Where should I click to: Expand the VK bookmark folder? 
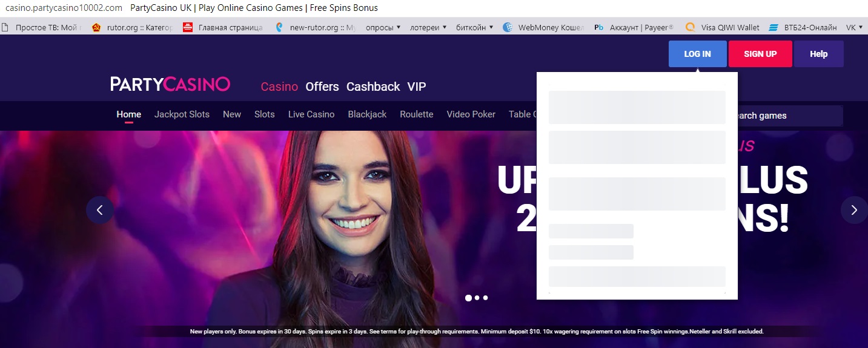854,27
